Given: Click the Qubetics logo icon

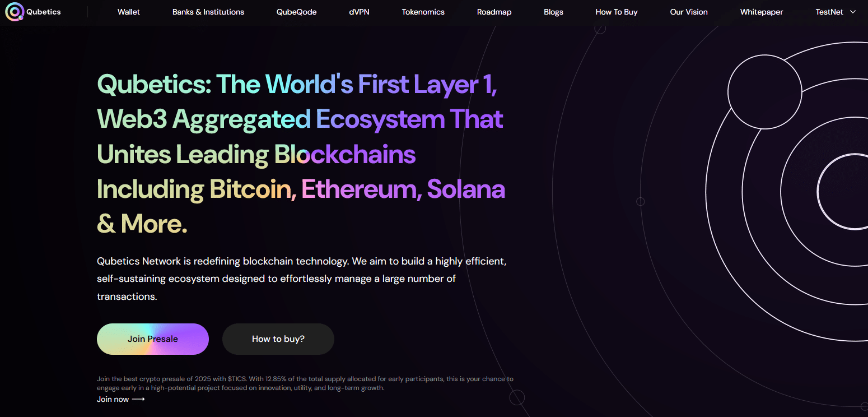Looking at the screenshot, I should tap(14, 11).
